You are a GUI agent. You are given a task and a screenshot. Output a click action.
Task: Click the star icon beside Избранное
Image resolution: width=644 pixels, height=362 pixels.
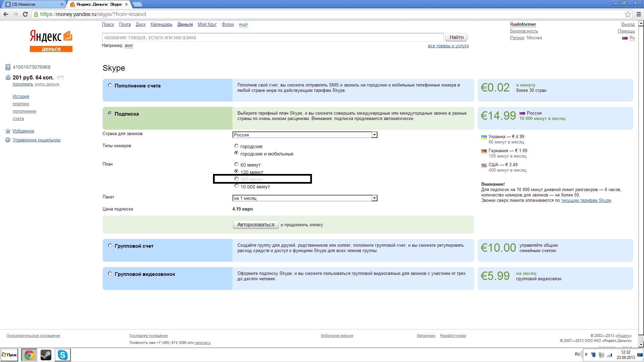pos(8,131)
